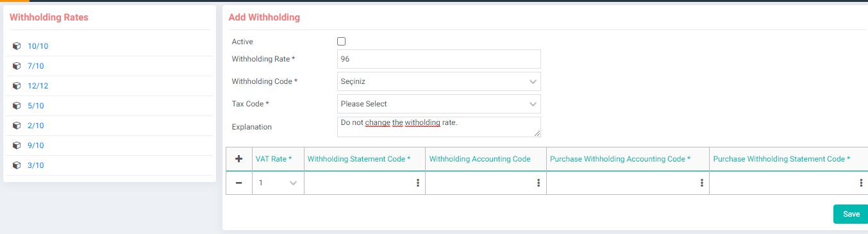868x234 pixels.
Task: Open Purchase Withholding Accounting Code three-dot menu
Action: 702,183
